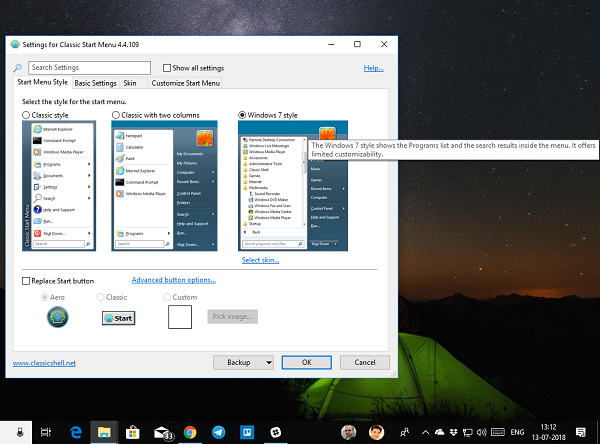Open Slack from the taskbar

point(276,433)
